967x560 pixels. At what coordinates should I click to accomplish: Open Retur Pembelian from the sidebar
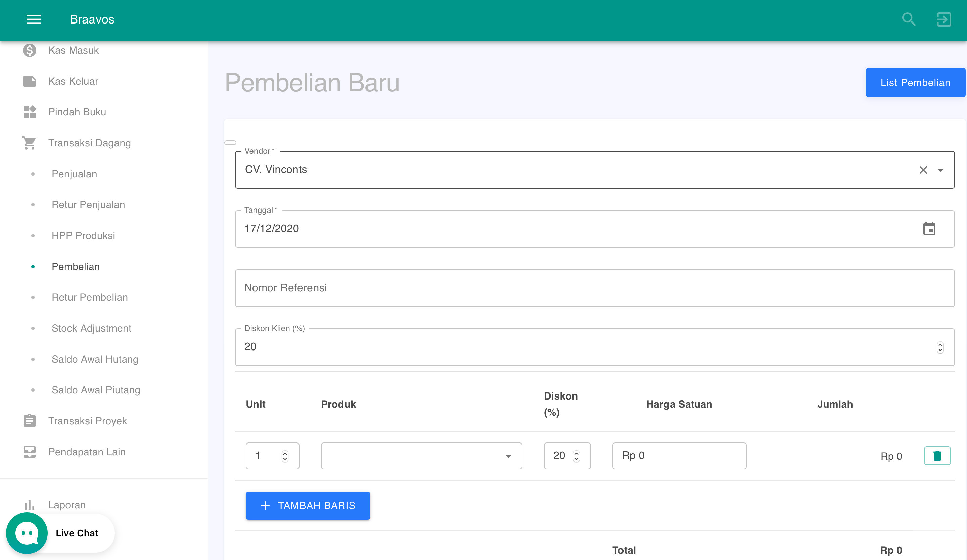point(89,297)
